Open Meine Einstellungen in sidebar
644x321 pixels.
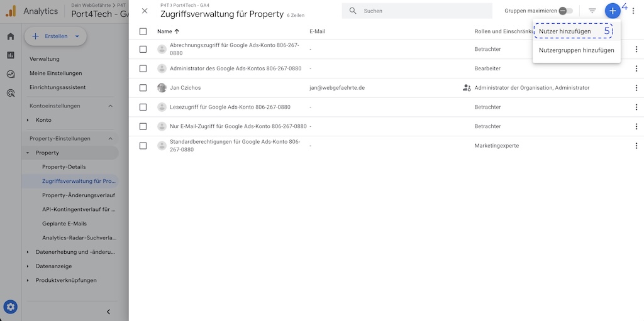pyautogui.click(x=56, y=73)
